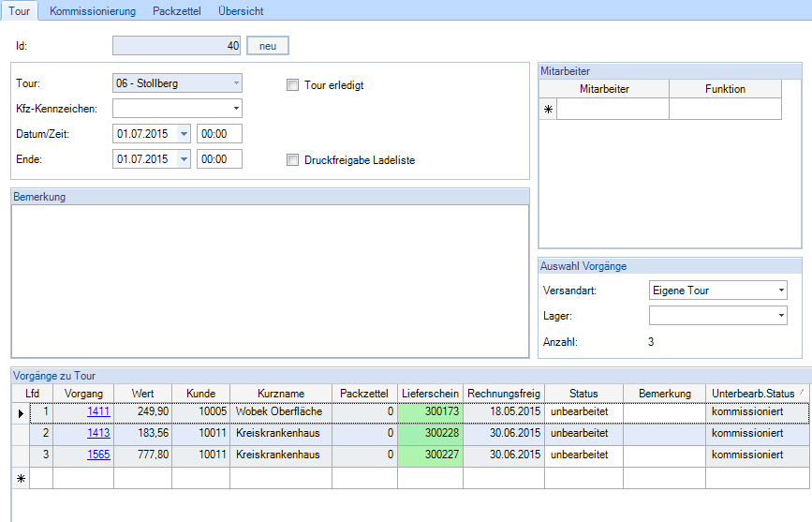Click into the Bemerkung text area

tap(270, 281)
